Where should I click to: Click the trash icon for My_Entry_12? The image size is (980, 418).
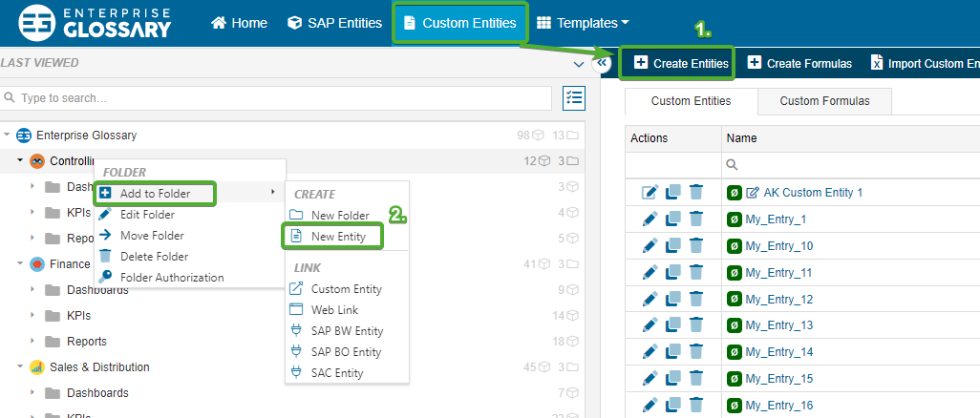pyautogui.click(x=696, y=300)
